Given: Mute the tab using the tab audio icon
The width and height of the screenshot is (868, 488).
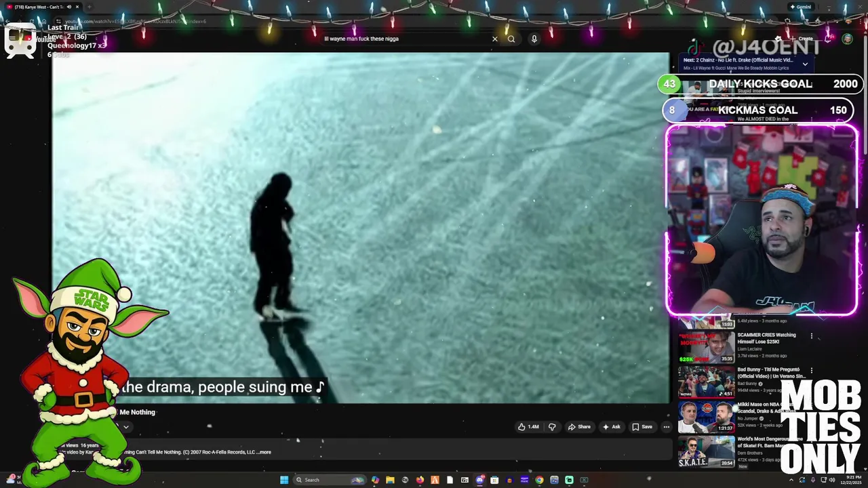Looking at the screenshot, I should point(68,7).
